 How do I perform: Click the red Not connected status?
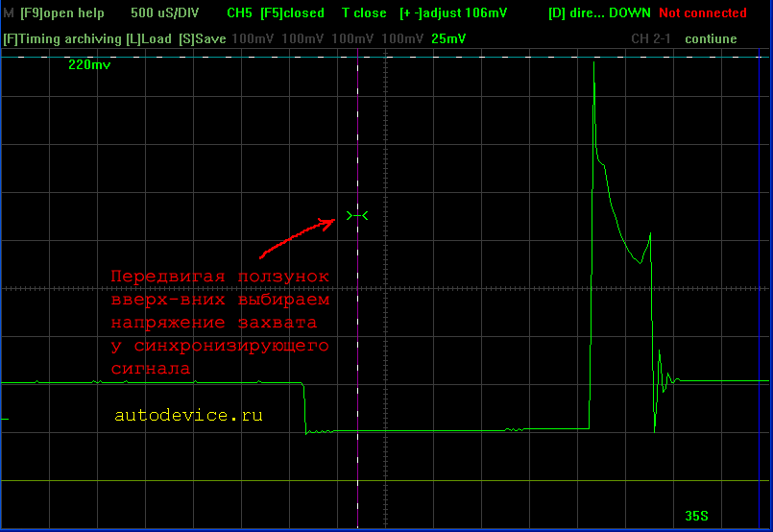point(703,12)
